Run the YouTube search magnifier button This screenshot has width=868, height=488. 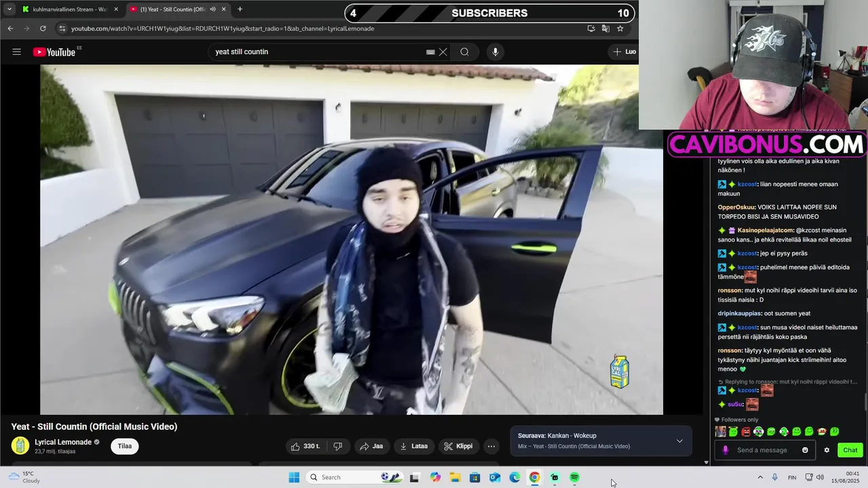465,52
